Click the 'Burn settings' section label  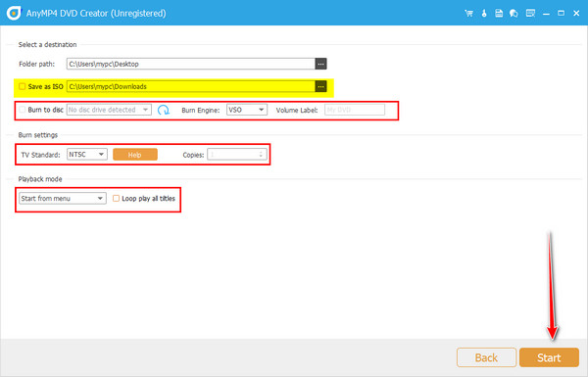click(x=38, y=135)
